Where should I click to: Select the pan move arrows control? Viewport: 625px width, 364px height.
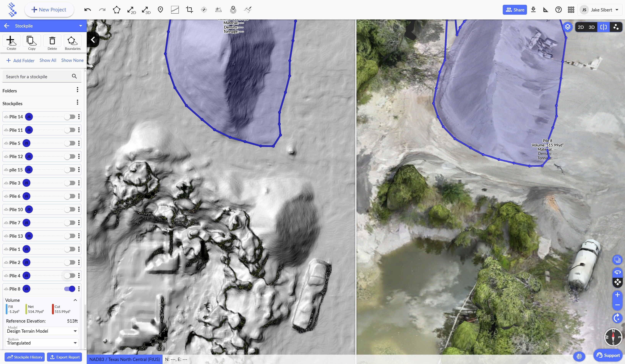pyautogui.click(x=617, y=282)
